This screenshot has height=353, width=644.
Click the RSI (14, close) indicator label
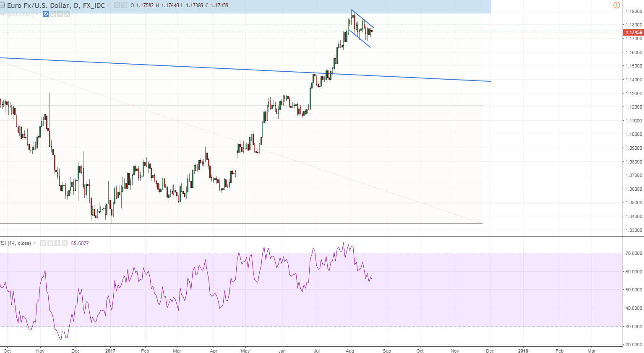16,243
